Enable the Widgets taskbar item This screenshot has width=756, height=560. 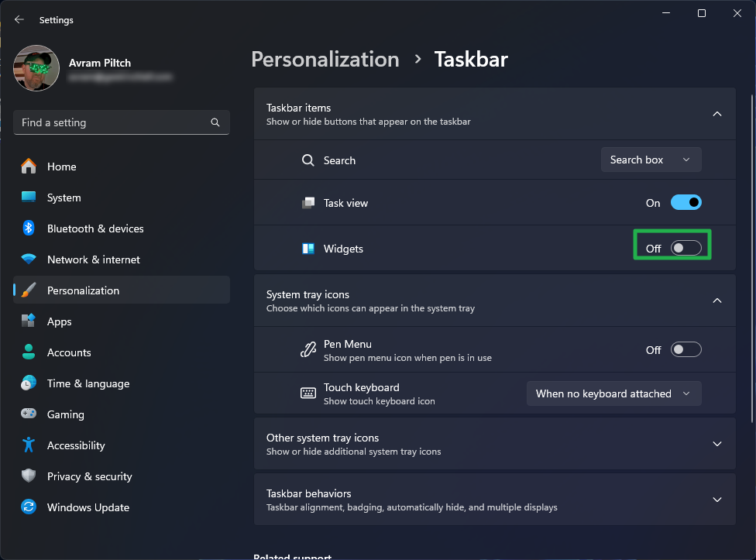(x=686, y=246)
